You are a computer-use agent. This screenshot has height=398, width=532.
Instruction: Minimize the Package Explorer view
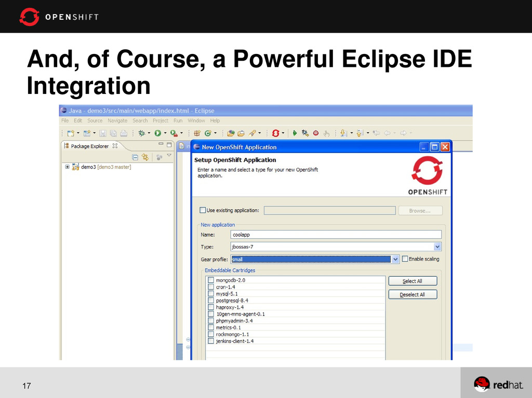coord(161,144)
